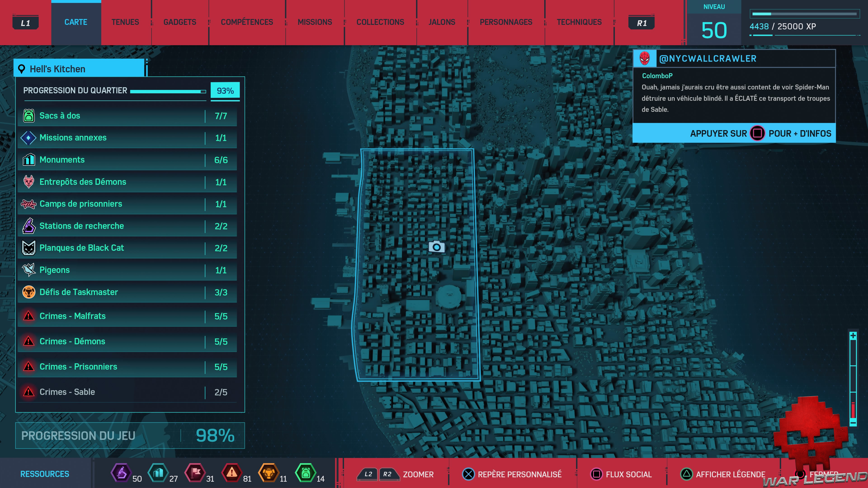This screenshot has height=488, width=868.
Task: Click Afficher Légende button
Action: click(723, 474)
